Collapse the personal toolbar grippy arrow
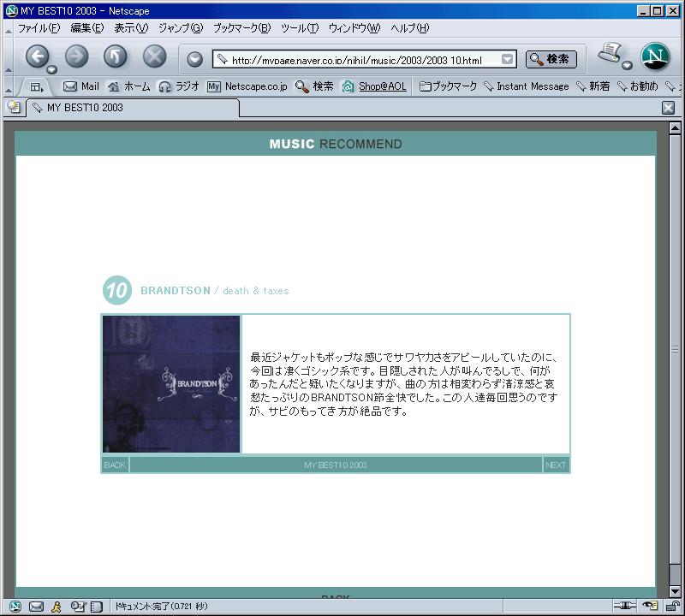The width and height of the screenshot is (685, 616). coord(9,87)
